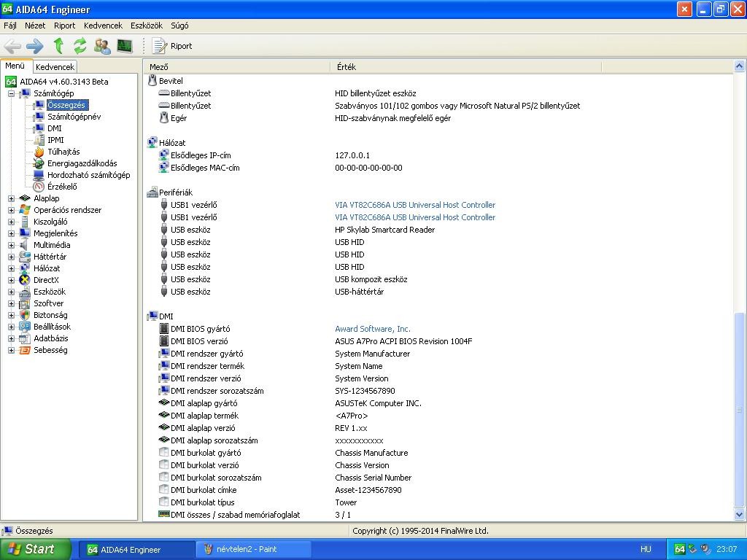Expand the Megjelenítés tree node

coord(11,233)
